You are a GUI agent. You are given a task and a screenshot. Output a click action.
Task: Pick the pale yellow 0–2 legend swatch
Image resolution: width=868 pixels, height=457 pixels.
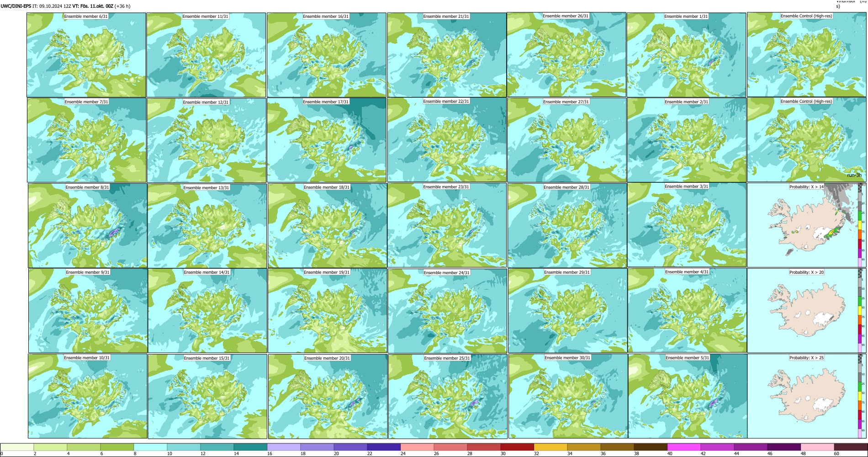coord(17,447)
